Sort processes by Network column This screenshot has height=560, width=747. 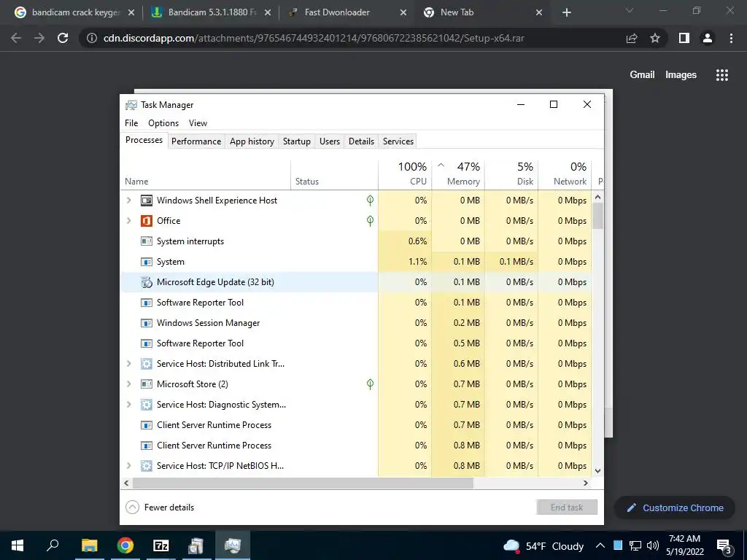[x=565, y=174]
